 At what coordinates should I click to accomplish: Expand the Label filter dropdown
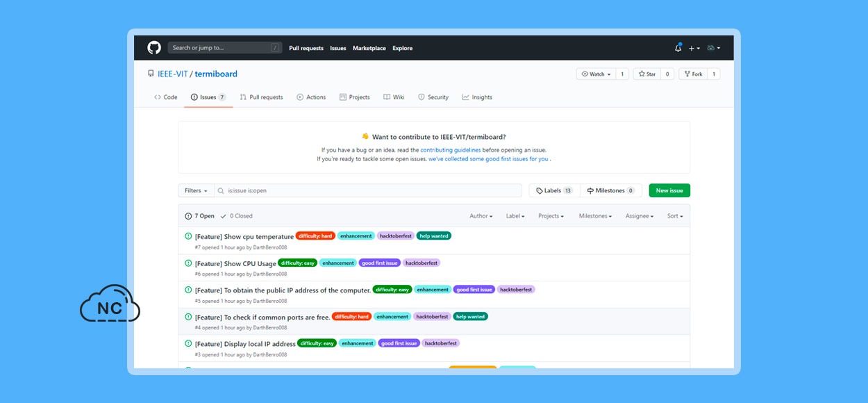coord(515,216)
